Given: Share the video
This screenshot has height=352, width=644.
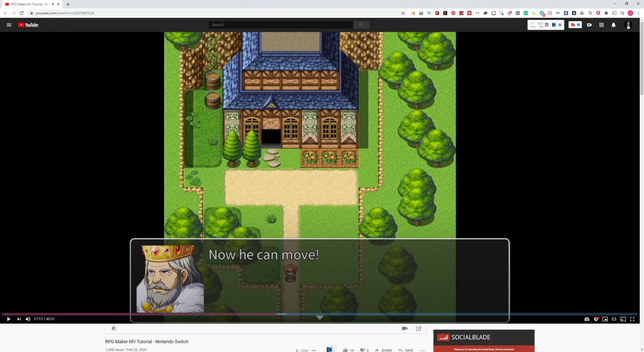Looking at the screenshot, I should [x=383, y=350].
